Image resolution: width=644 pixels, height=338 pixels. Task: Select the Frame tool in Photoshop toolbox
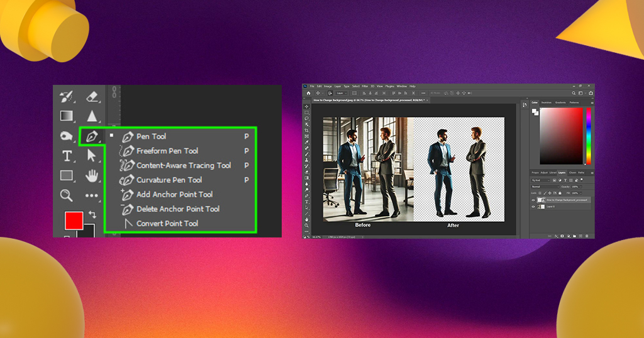(x=306, y=136)
